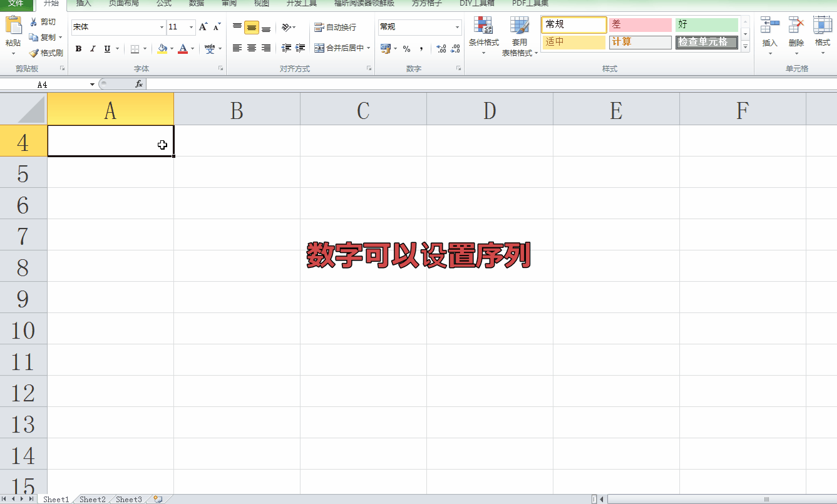Click the 套用表格格式 button
This screenshot has width=837, height=504.
520,39
